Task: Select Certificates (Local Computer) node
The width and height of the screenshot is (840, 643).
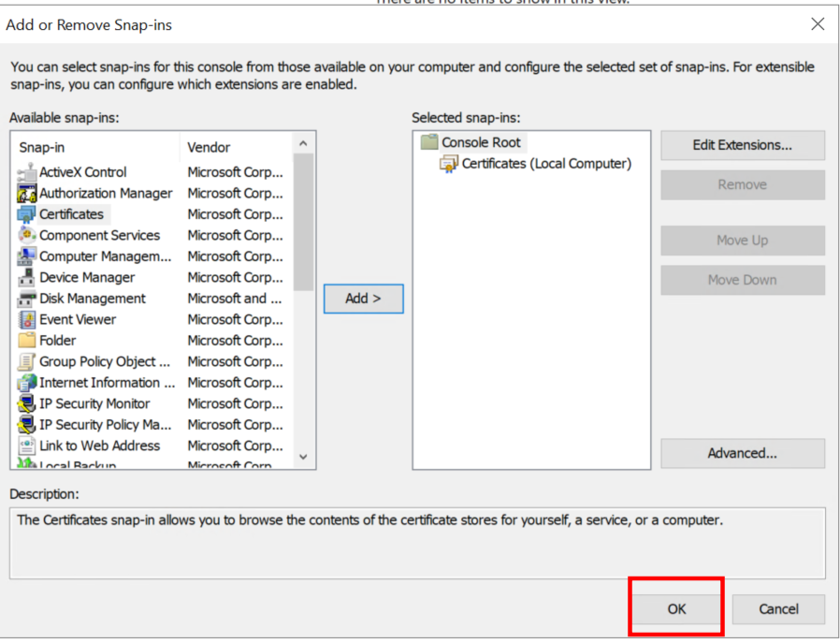Action: (x=546, y=164)
